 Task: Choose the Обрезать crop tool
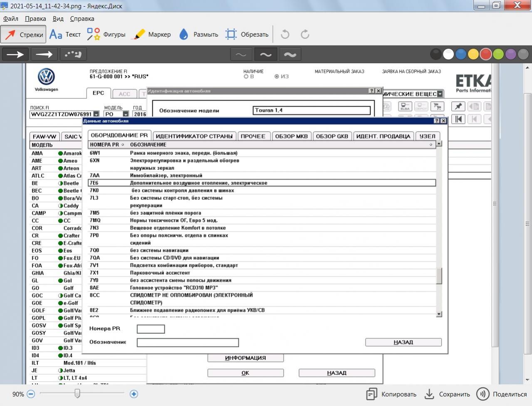247,35
